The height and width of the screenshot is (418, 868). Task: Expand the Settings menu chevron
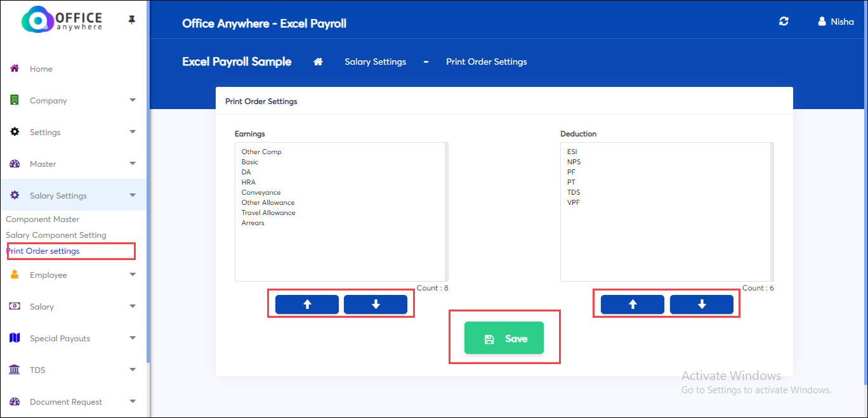click(x=133, y=132)
